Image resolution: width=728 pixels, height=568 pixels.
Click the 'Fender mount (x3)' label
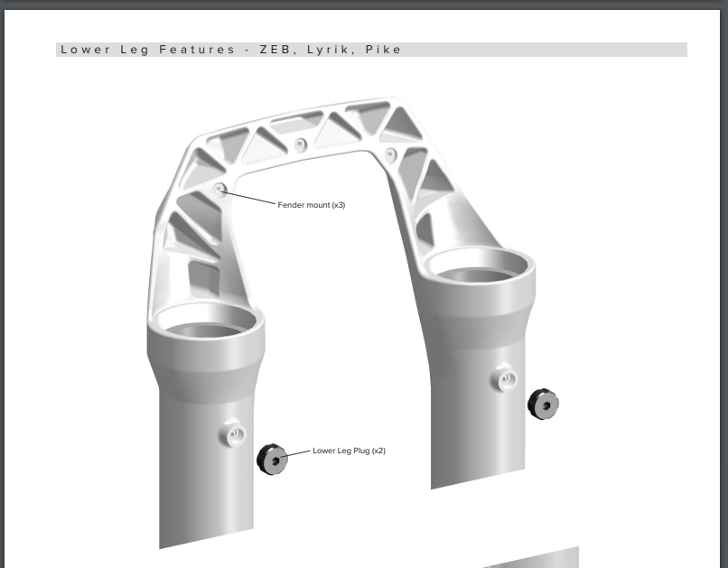coord(312,205)
